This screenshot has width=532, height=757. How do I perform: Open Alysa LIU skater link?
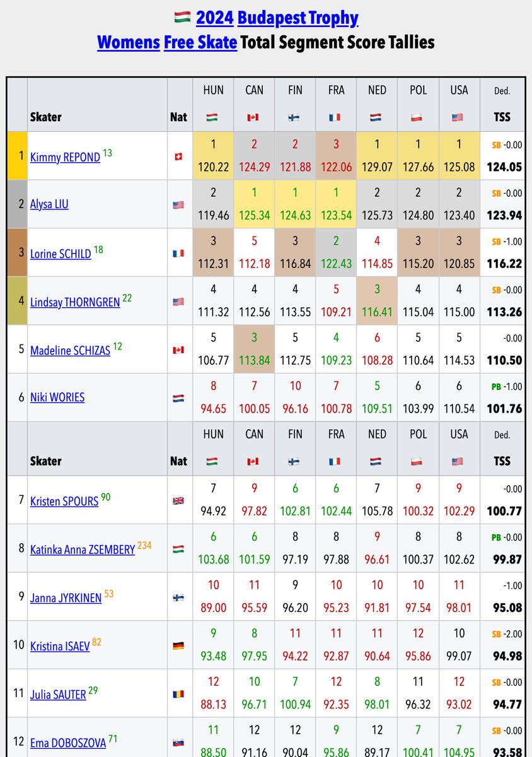click(49, 204)
